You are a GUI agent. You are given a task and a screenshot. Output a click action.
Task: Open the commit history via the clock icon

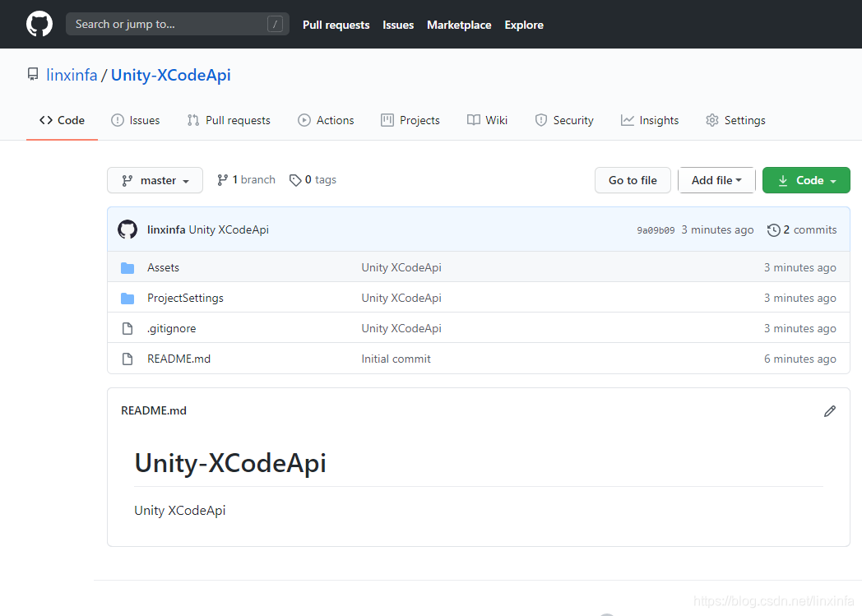[x=774, y=229]
